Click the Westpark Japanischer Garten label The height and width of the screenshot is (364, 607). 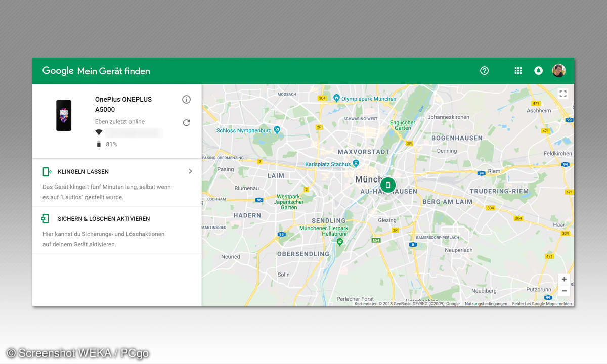click(289, 202)
